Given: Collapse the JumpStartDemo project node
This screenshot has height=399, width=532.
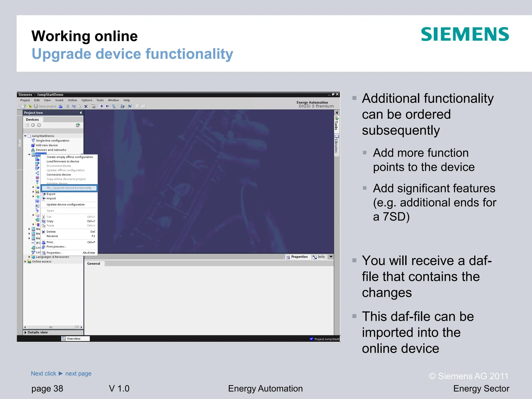Looking at the screenshot, I should pyautogui.click(x=25, y=136).
